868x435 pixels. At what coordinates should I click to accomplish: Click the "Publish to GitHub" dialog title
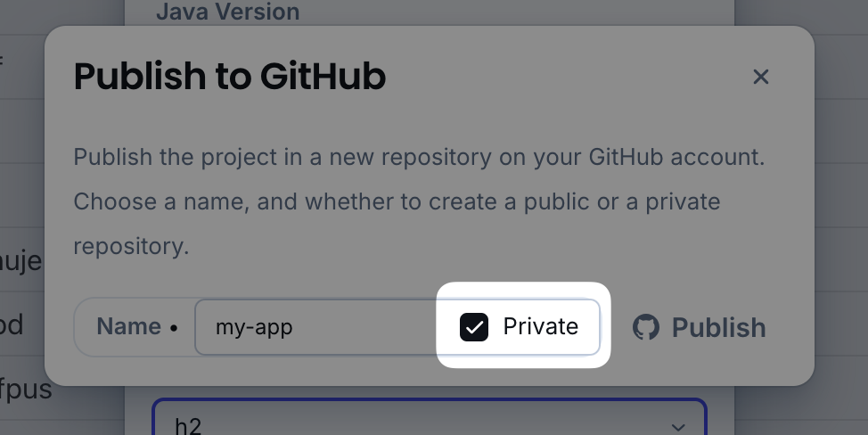(x=229, y=78)
